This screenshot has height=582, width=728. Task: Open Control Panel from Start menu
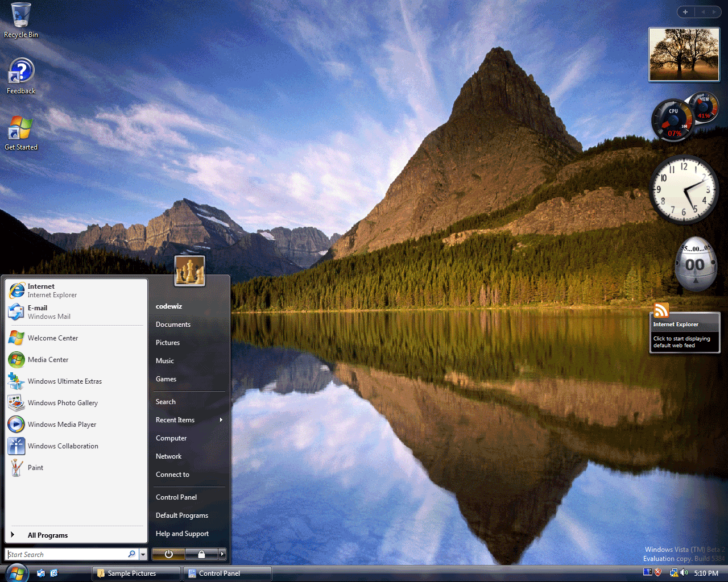point(176,497)
